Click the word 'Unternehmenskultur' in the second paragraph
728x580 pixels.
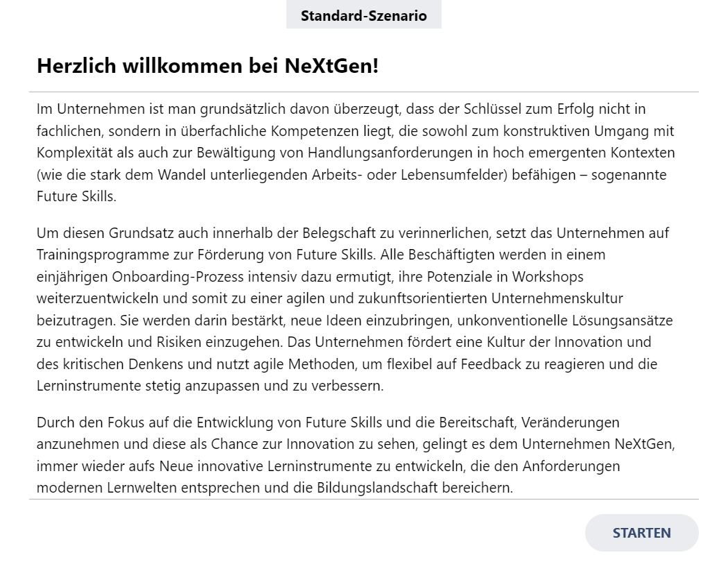[x=557, y=298]
